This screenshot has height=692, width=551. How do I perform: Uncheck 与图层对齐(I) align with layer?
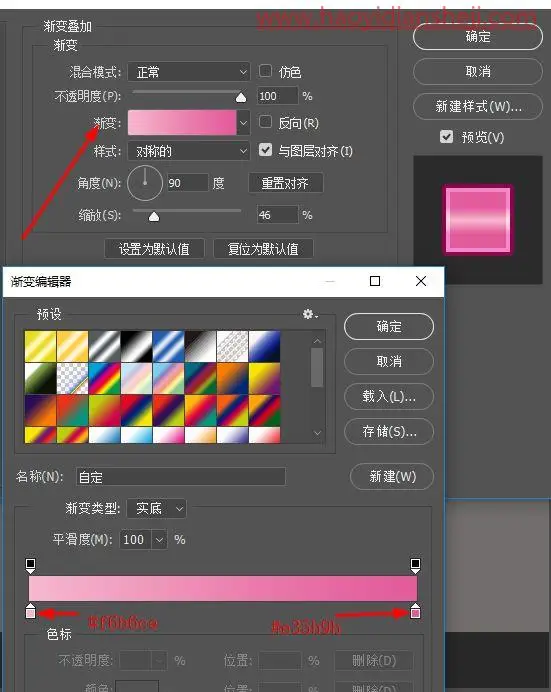265,150
